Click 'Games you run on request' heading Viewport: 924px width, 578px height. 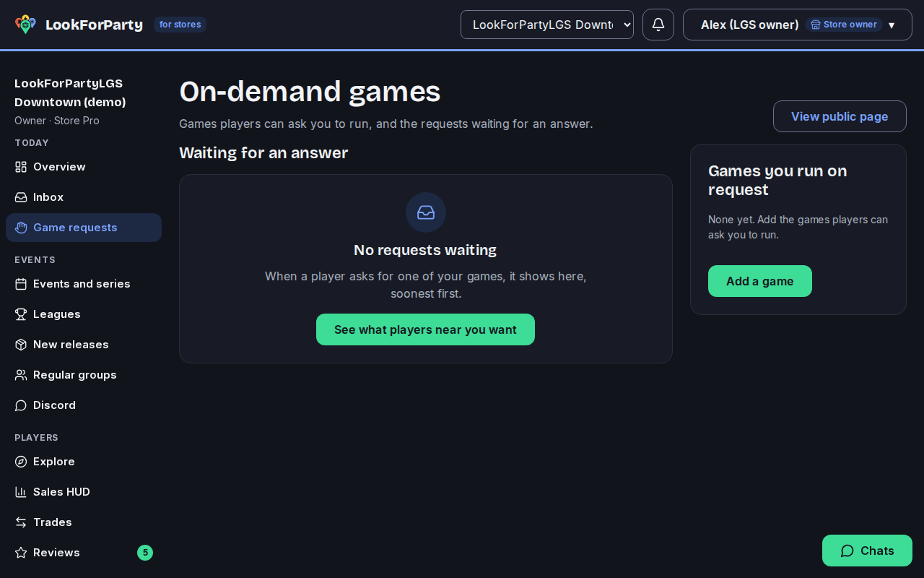pos(777,181)
